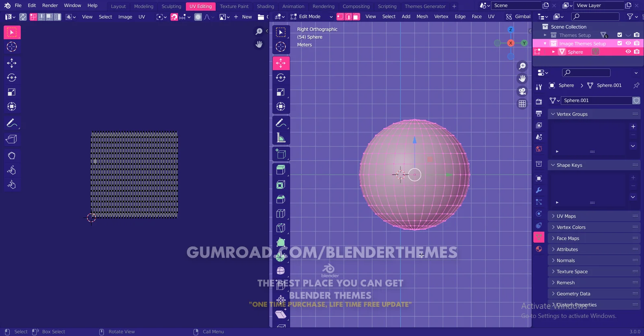Exclude Image Themes Setup collection checkbox
This screenshot has width=644, height=336.
619,44
